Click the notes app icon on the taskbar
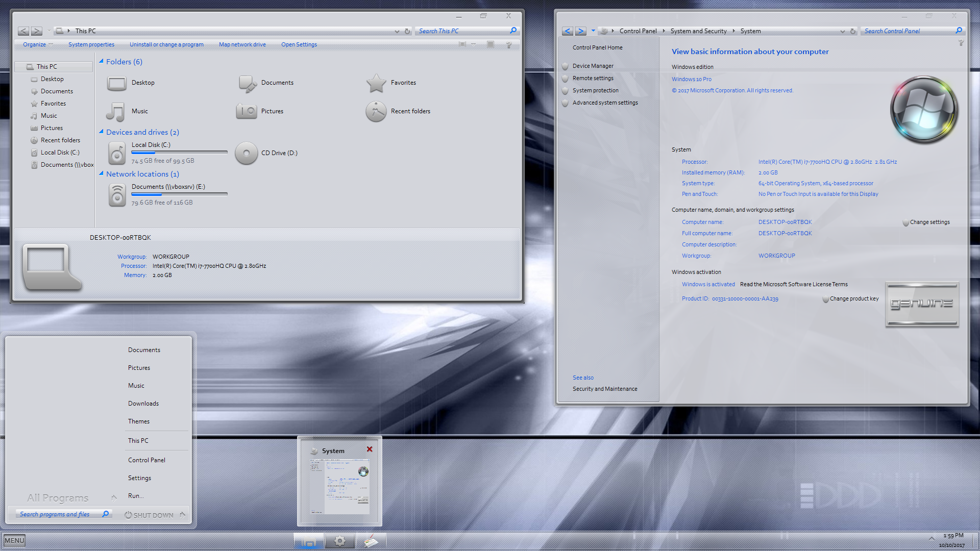This screenshot has width=980, height=551. [372, 540]
